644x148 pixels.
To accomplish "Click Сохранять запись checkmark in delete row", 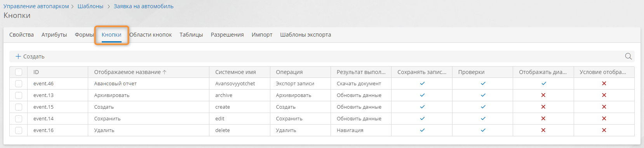I will (422, 130).
